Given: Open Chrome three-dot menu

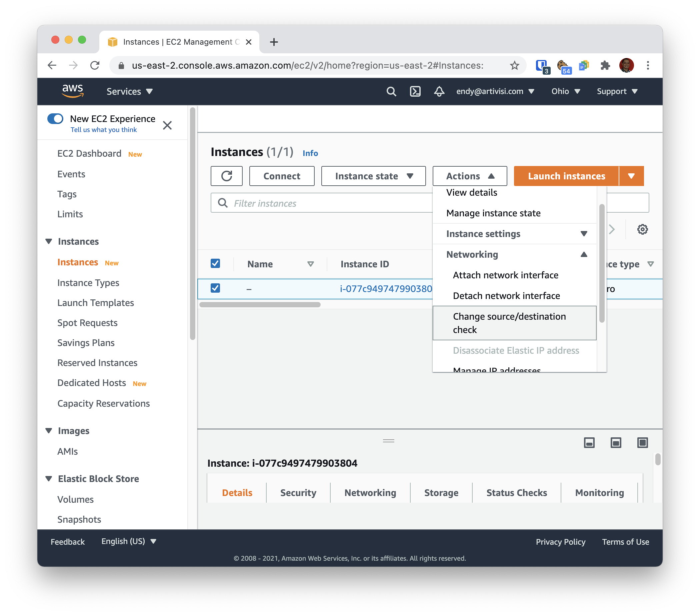Looking at the screenshot, I should coord(648,65).
